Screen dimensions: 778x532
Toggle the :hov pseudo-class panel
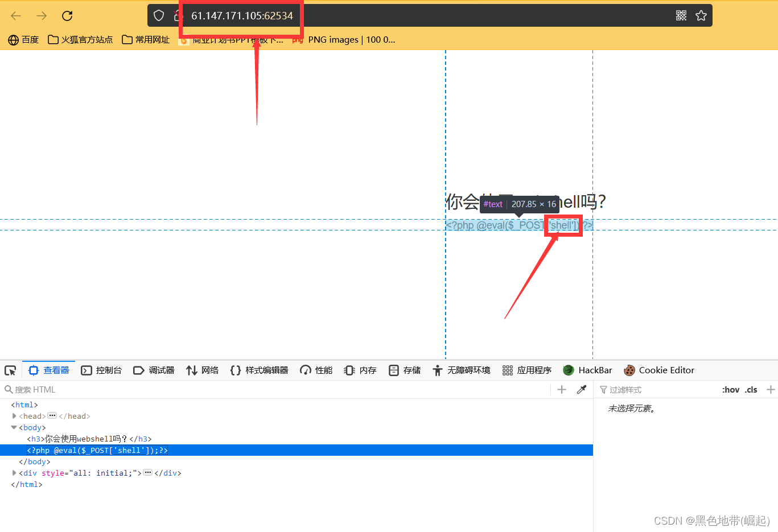tap(731, 389)
